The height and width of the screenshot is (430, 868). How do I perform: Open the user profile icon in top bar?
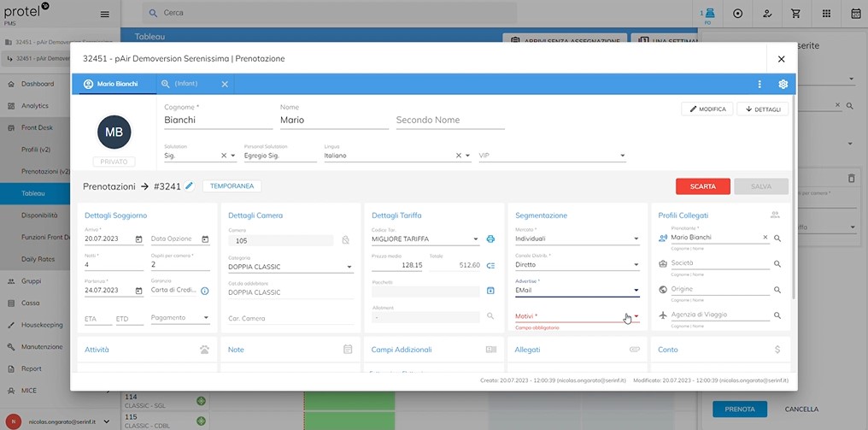click(766, 14)
